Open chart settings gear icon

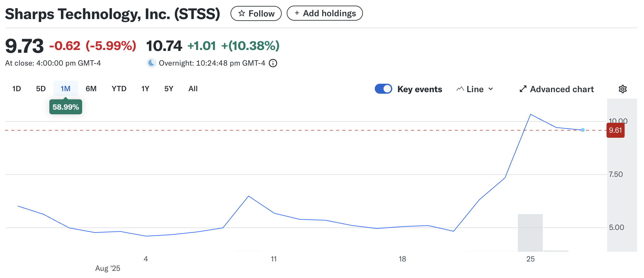[622, 89]
